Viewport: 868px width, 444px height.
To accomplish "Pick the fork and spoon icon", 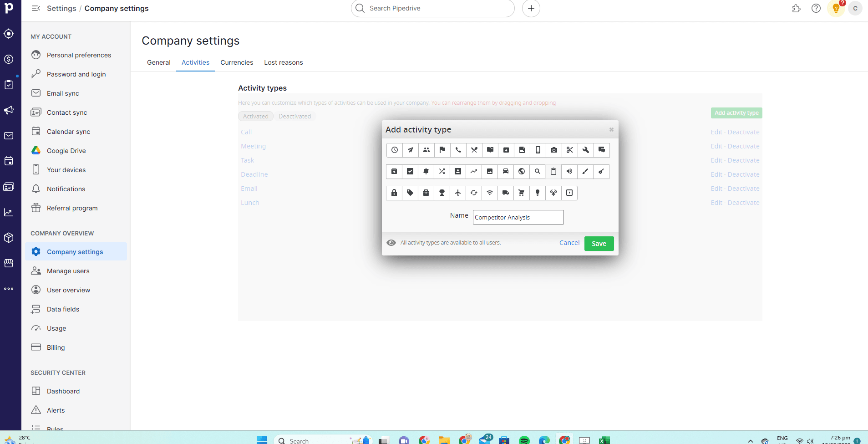I will 474,150.
